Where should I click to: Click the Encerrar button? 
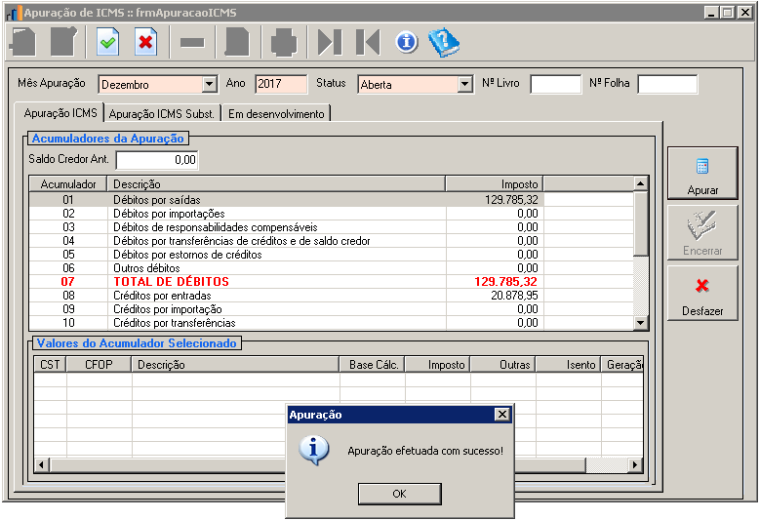tap(702, 233)
